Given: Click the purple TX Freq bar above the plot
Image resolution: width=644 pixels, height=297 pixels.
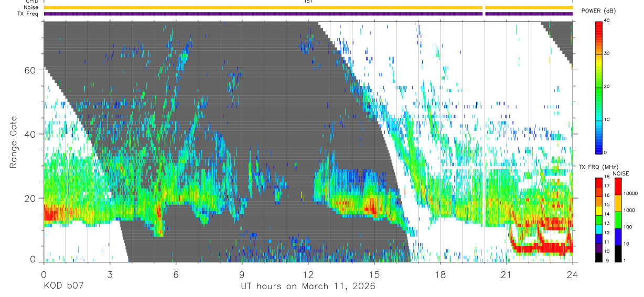Looking at the screenshot, I should coord(308,14).
